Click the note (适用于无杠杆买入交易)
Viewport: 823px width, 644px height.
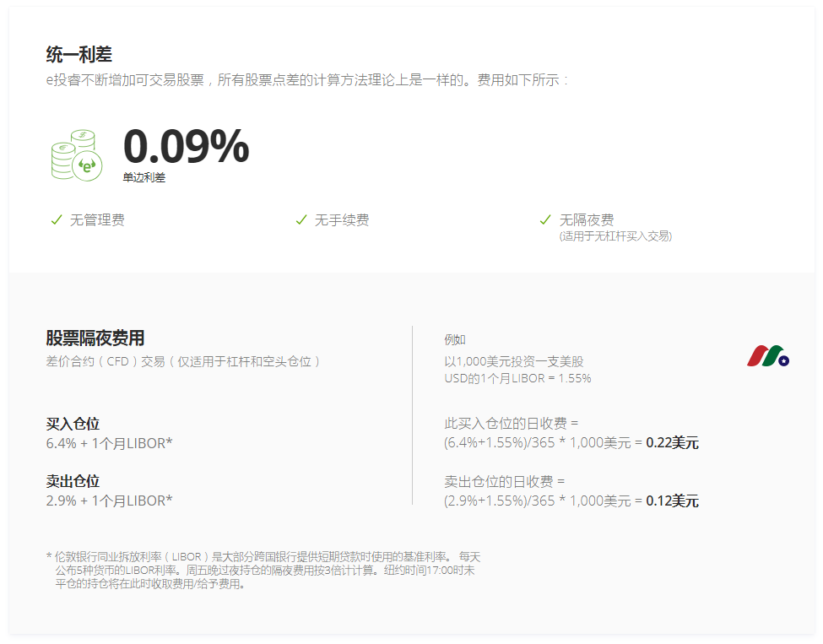pos(615,236)
